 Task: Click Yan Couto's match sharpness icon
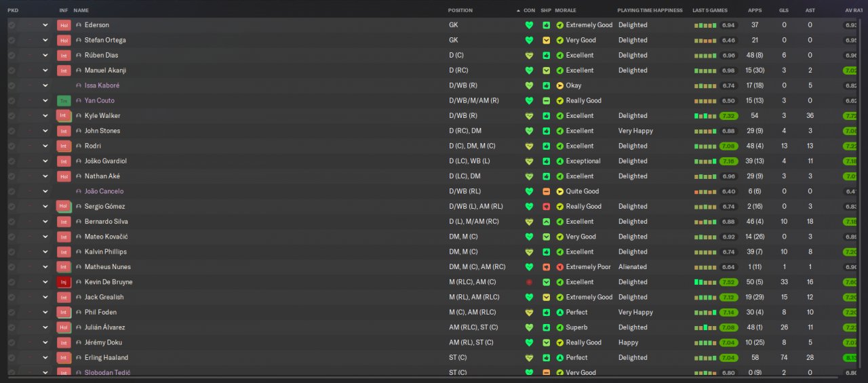click(x=547, y=100)
